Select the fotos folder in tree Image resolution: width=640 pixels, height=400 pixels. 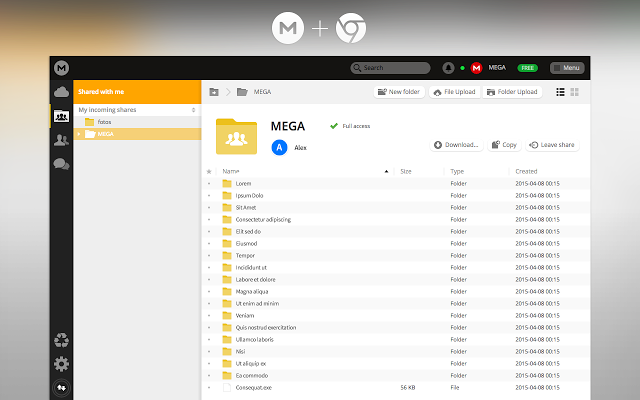pos(137,122)
